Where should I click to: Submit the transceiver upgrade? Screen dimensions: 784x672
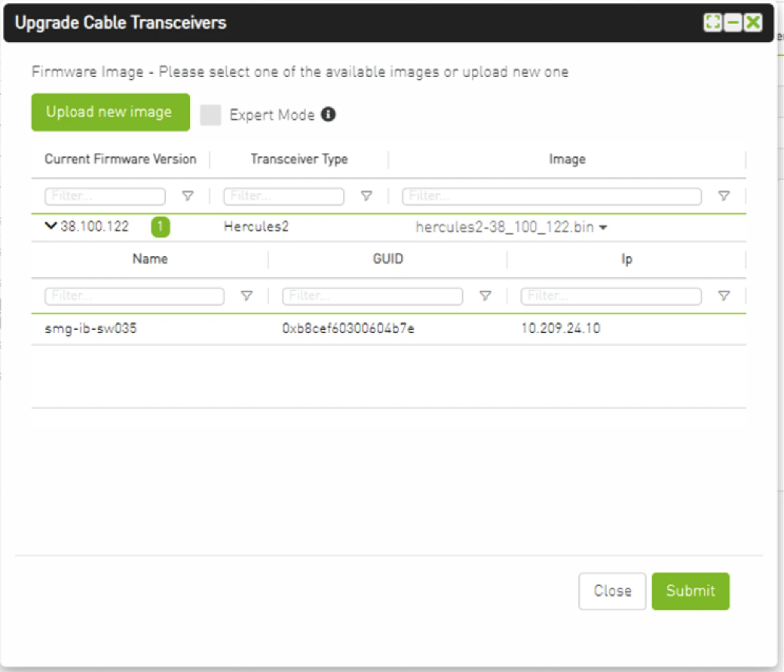tap(691, 591)
